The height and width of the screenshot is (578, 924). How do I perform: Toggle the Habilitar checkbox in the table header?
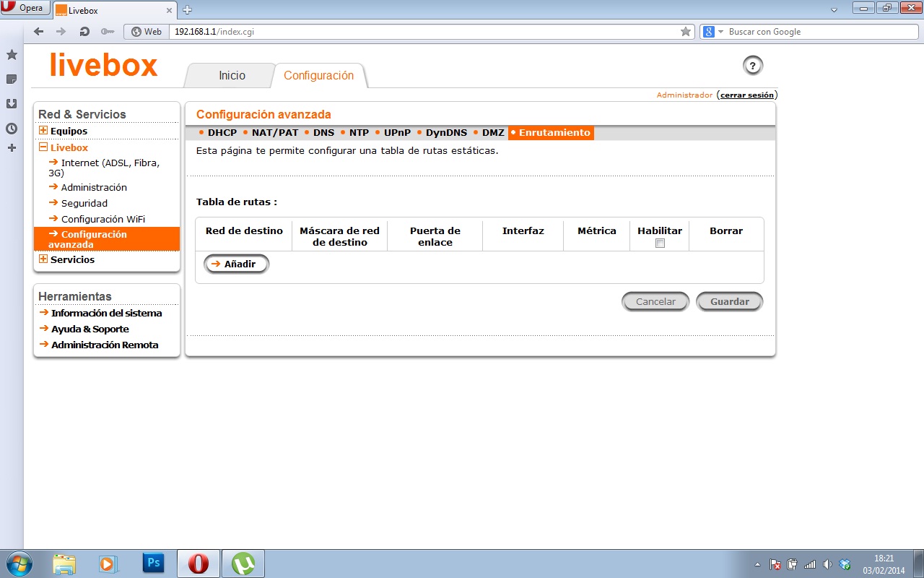[660, 243]
